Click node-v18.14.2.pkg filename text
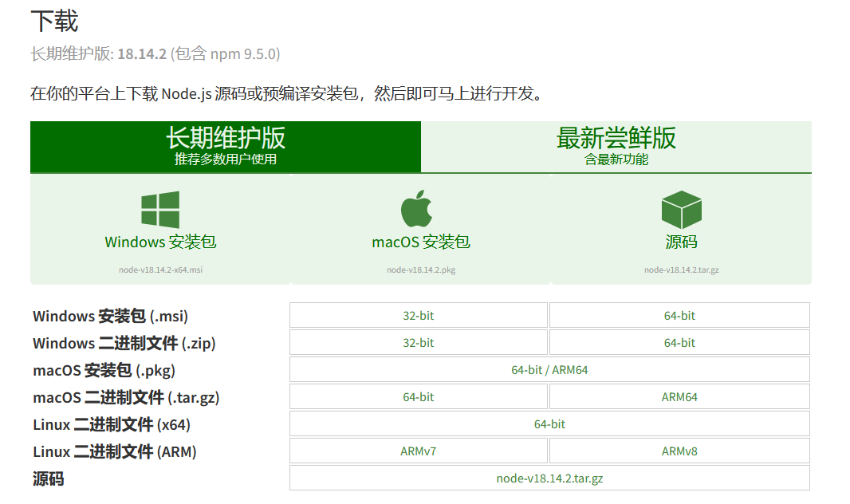The image size is (850, 504). 421,270
